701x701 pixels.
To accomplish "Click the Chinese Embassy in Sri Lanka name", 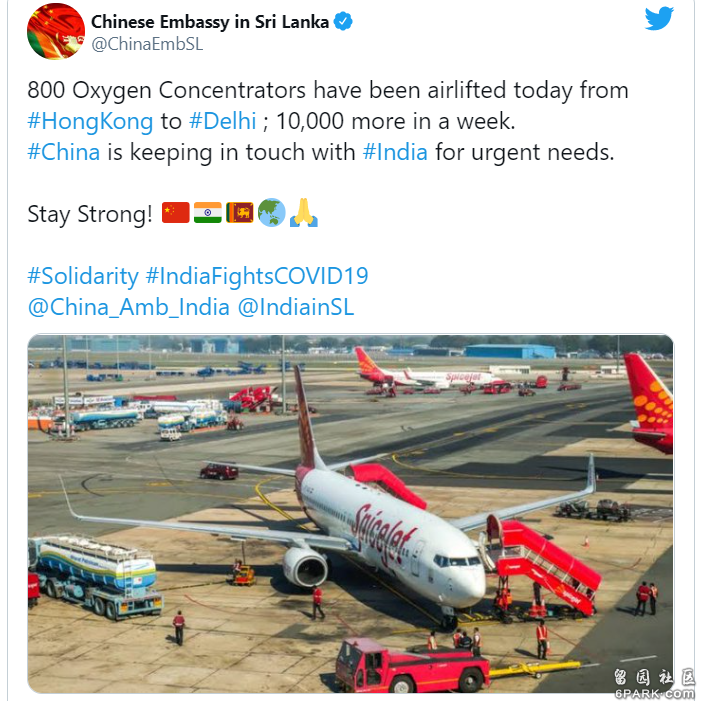I will coord(210,22).
